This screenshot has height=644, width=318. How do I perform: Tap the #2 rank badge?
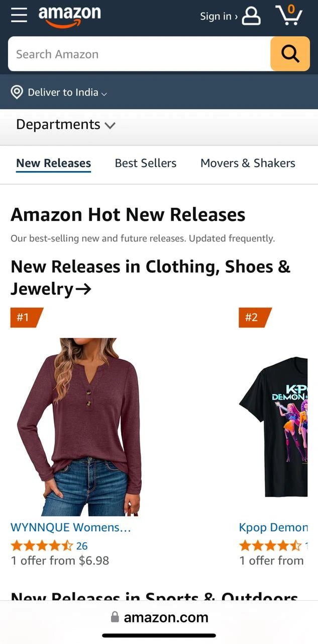[x=255, y=317]
